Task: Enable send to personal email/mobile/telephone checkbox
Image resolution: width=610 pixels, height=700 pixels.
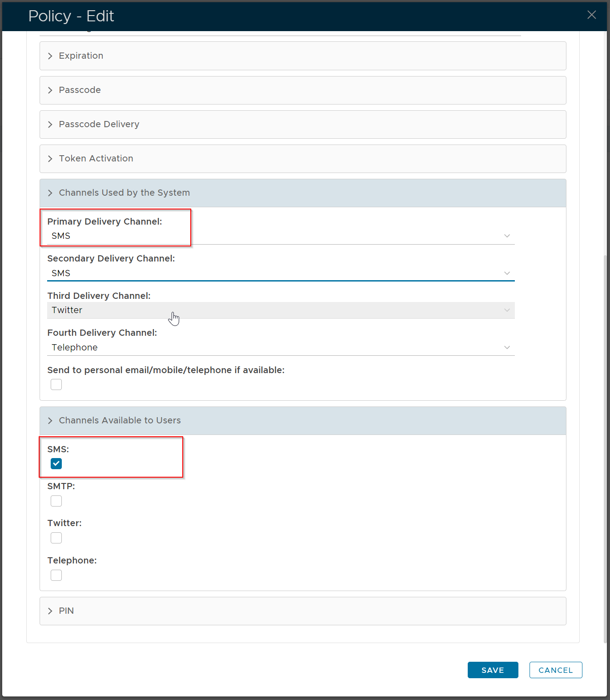Action: point(56,384)
